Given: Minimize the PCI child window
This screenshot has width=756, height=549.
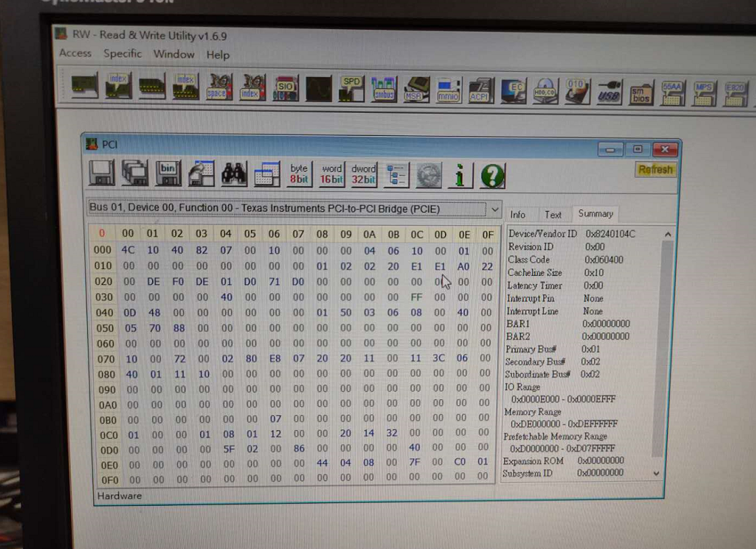Looking at the screenshot, I should click(x=610, y=149).
